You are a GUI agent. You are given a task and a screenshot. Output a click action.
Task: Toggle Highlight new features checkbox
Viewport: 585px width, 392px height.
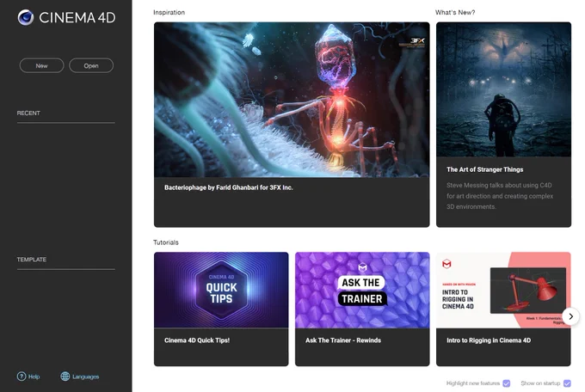(506, 383)
